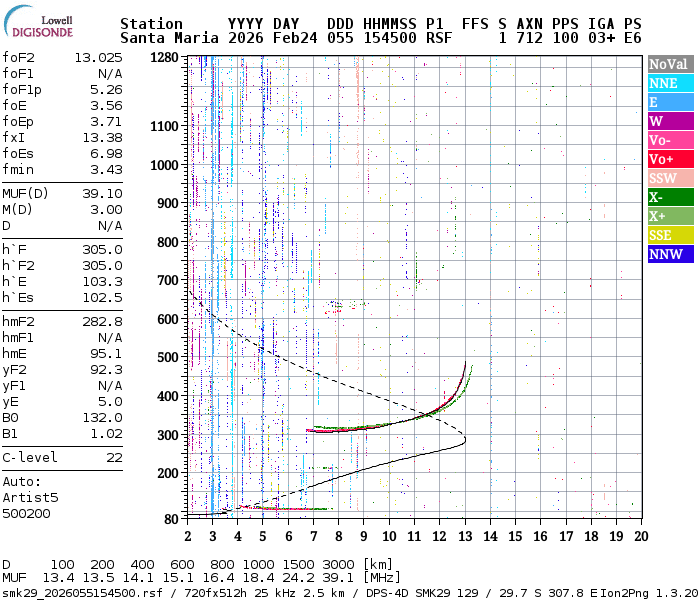Select the C-level value 22
This screenshot has width=700, height=600.
114,458
